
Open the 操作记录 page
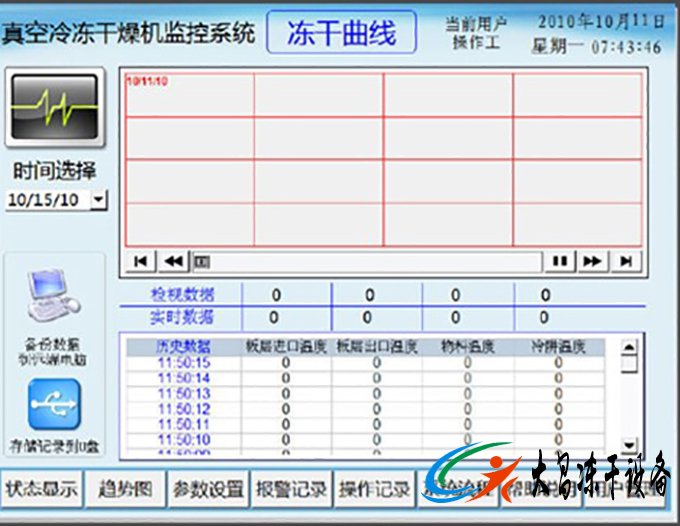pos(374,489)
